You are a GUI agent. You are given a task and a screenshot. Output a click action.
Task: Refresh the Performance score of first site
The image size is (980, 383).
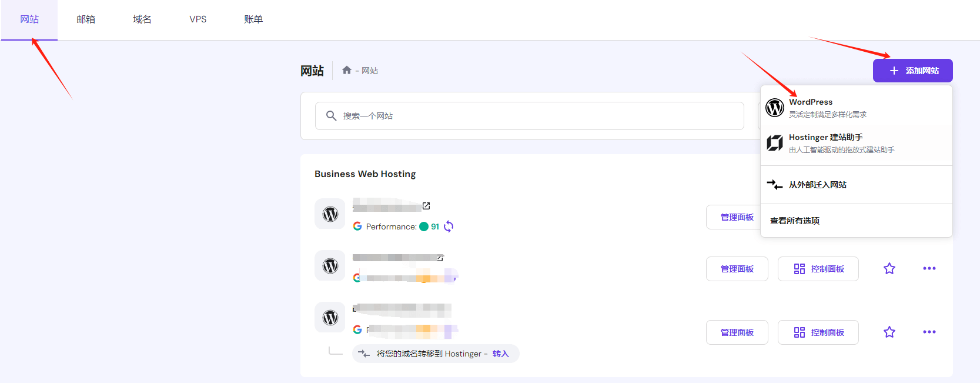[x=449, y=227]
